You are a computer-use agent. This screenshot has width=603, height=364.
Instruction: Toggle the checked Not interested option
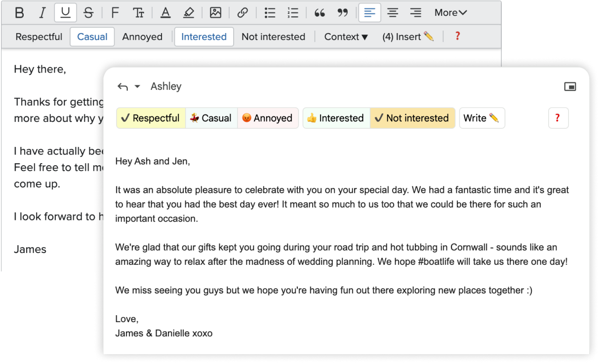412,118
